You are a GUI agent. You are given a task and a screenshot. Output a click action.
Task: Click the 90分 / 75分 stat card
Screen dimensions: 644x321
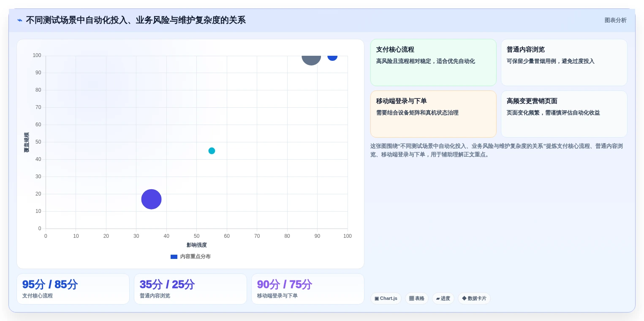(308, 289)
